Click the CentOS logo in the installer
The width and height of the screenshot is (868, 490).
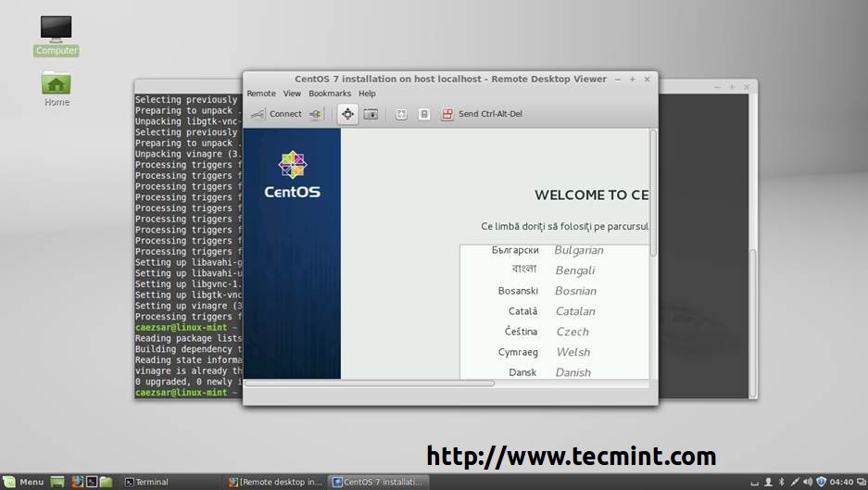click(x=293, y=175)
